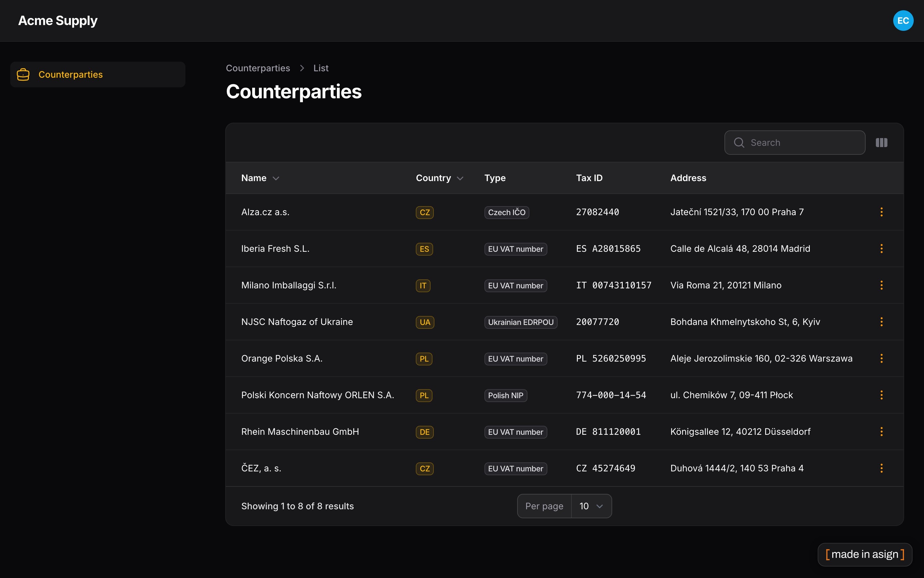Toggle table columns with the columns icon
The image size is (924, 578).
pyautogui.click(x=881, y=143)
